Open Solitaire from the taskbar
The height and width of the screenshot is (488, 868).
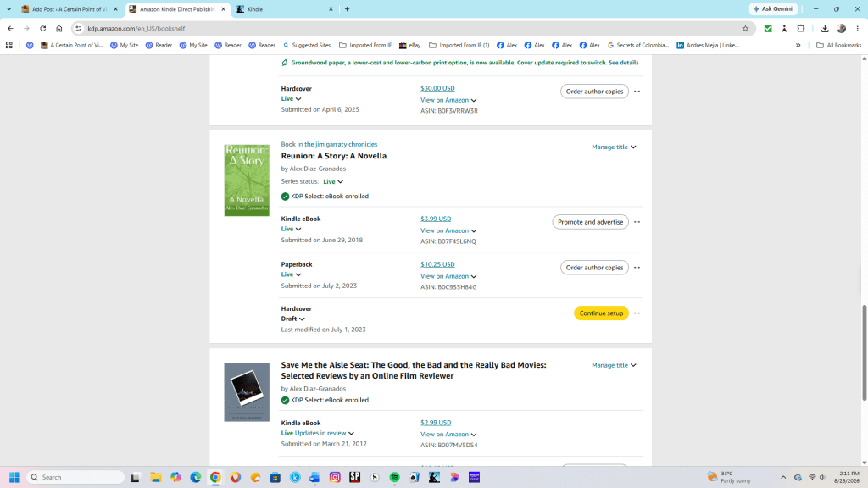pyautogui.click(x=415, y=477)
